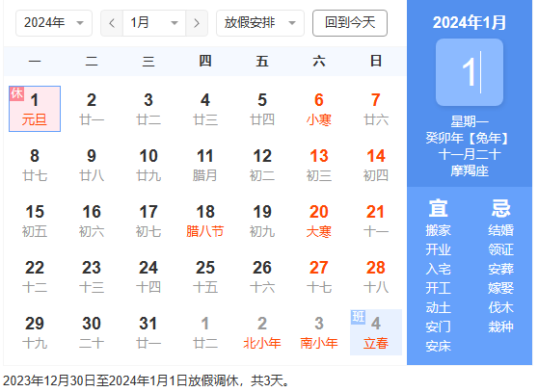The height and width of the screenshot is (392, 538).
Task: Select January 29 十九
Action: click(x=35, y=332)
